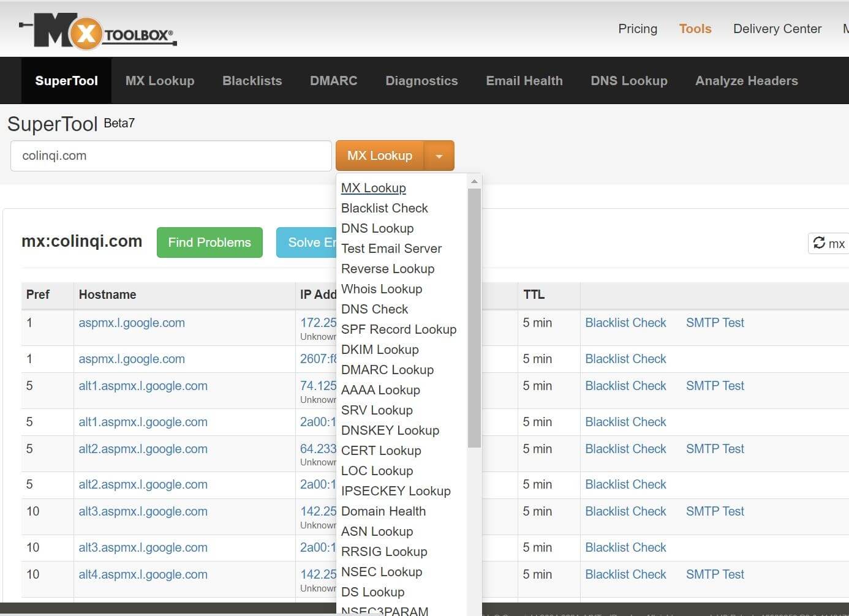Click the refresh icon next to mx

coord(821,243)
